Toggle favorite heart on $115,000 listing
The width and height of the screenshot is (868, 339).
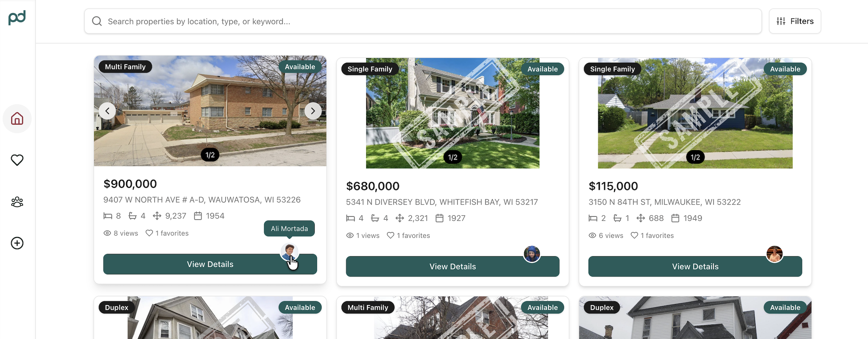click(635, 235)
